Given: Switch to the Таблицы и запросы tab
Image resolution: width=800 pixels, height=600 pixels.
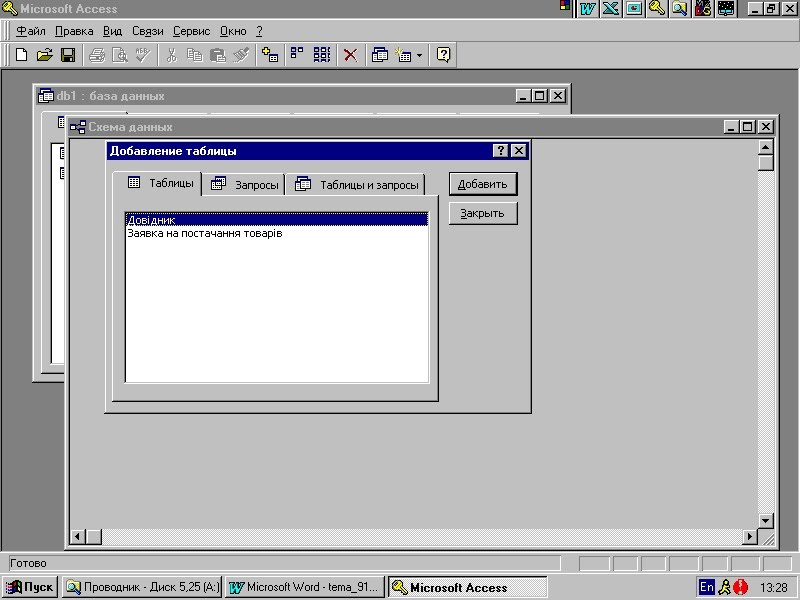Looking at the screenshot, I should coord(356,184).
